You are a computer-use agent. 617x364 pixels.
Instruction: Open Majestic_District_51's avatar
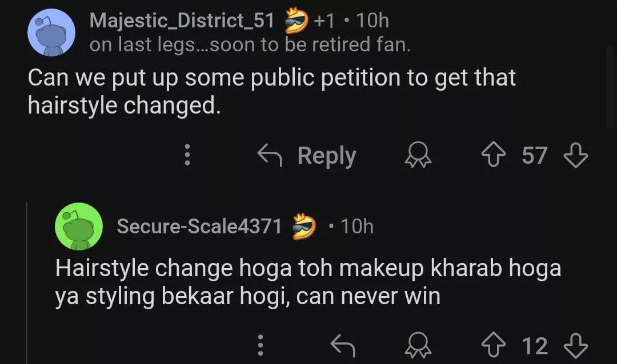52,33
